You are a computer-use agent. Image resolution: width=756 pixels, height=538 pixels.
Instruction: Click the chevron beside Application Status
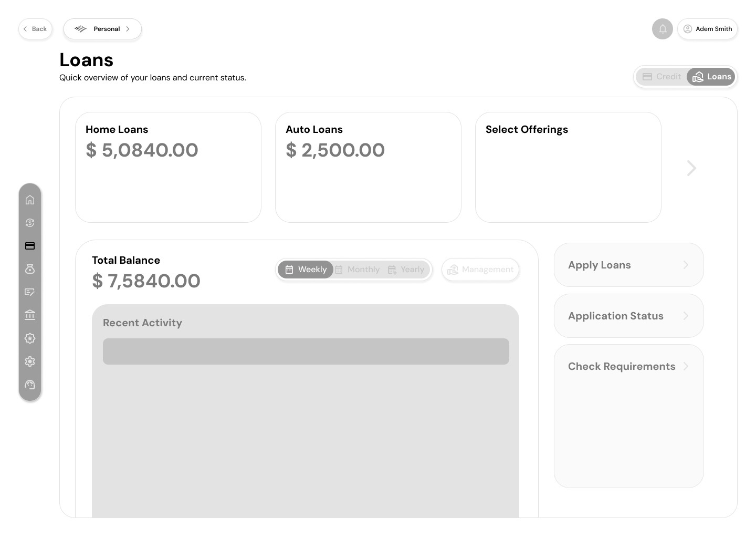(686, 316)
